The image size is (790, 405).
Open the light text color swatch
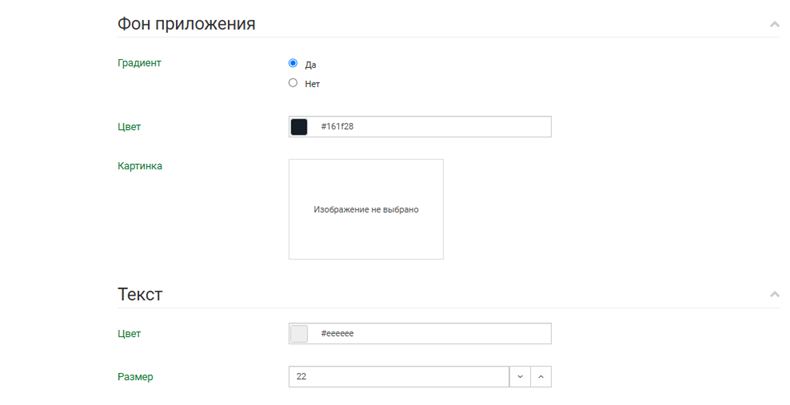299,334
